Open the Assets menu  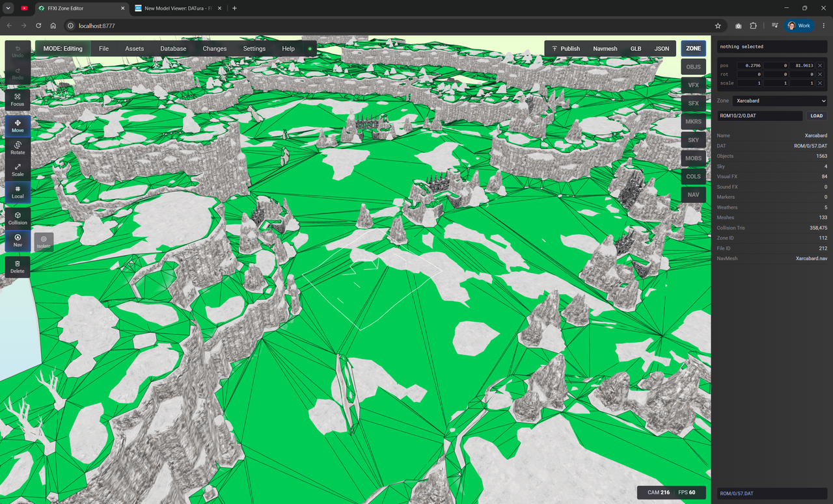click(135, 49)
